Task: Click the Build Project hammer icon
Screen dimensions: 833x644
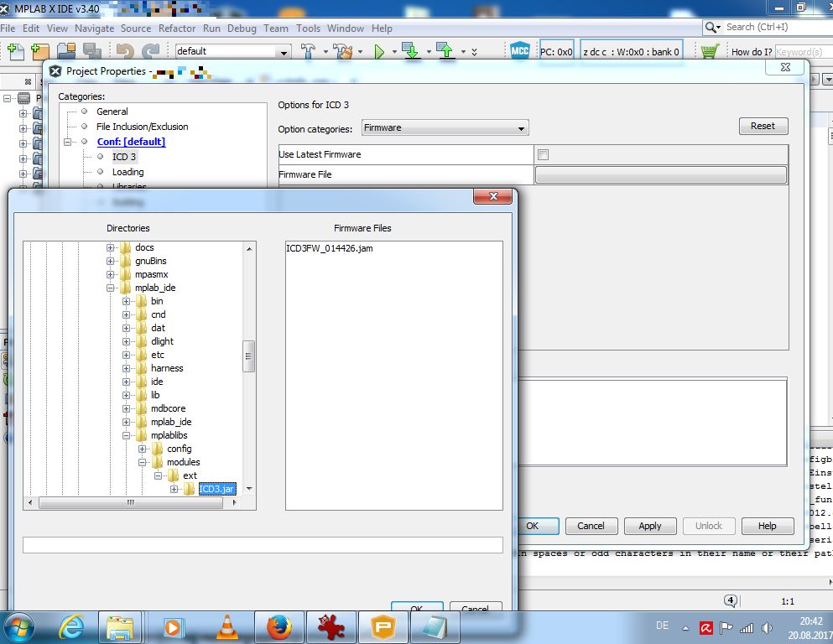Action: (x=308, y=51)
